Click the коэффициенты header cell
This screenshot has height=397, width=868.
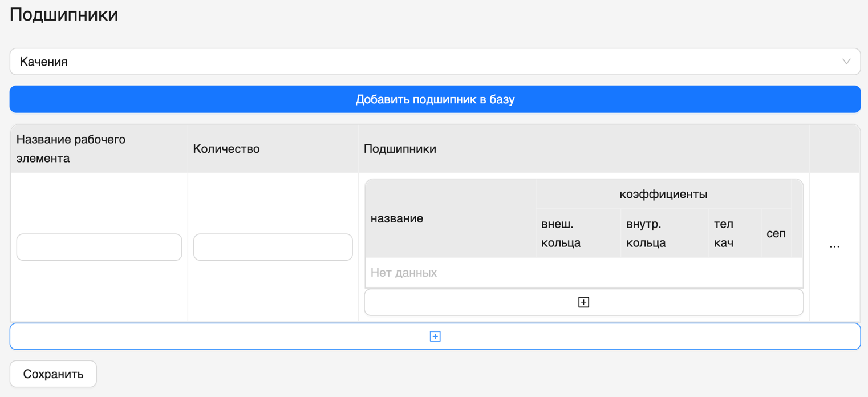[663, 194]
